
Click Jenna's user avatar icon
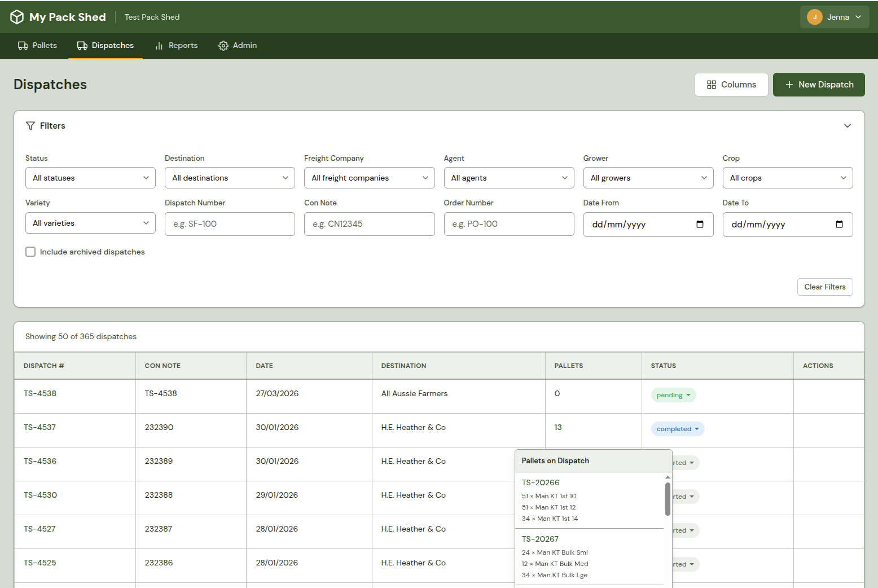pyautogui.click(x=814, y=17)
